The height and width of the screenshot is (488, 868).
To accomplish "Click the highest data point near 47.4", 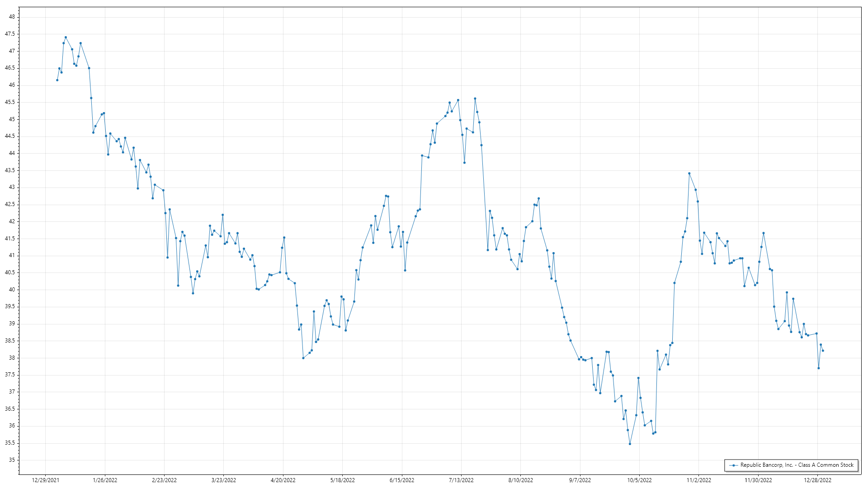I will coord(66,38).
